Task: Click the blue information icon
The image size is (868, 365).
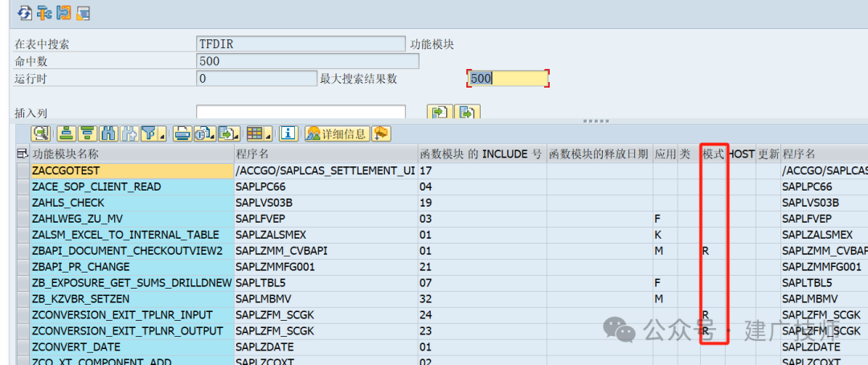Action: (288, 133)
